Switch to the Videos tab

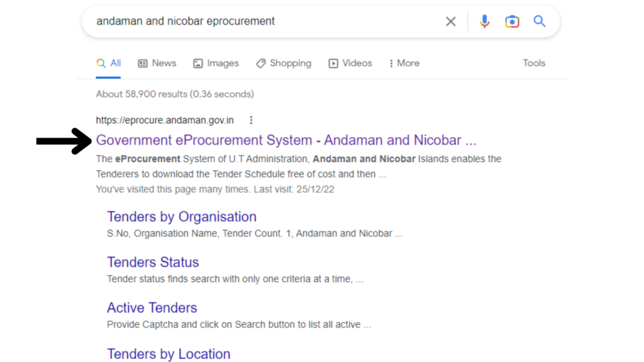pyautogui.click(x=357, y=63)
